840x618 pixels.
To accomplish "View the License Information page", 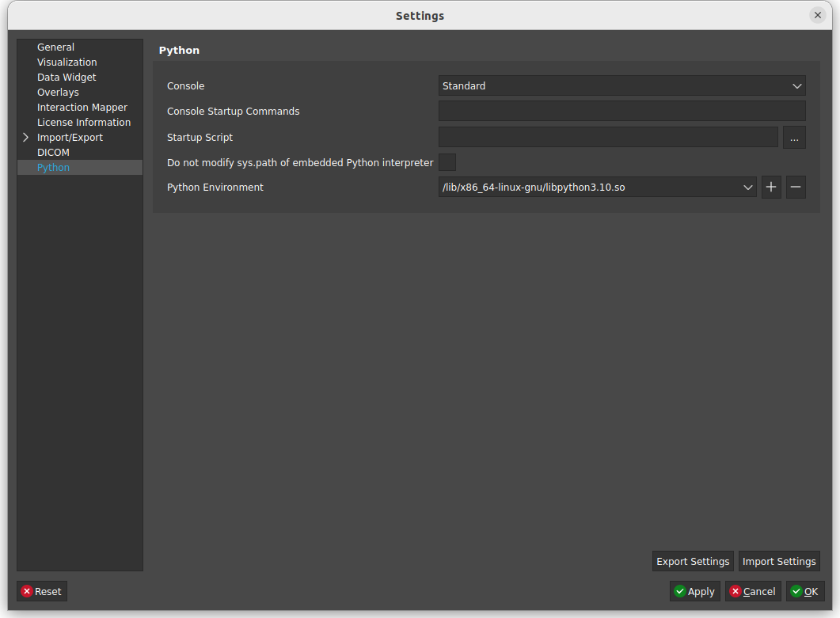I will [x=83, y=122].
